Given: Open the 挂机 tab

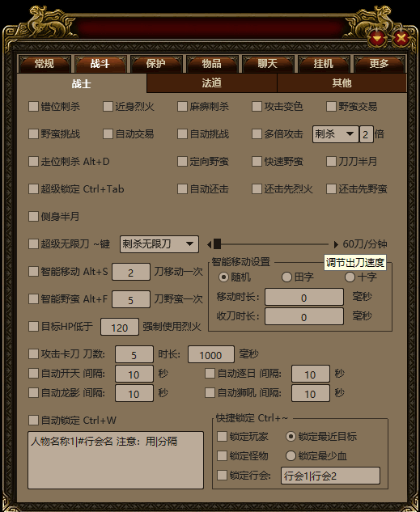Looking at the screenshot, I should point(324,64).
